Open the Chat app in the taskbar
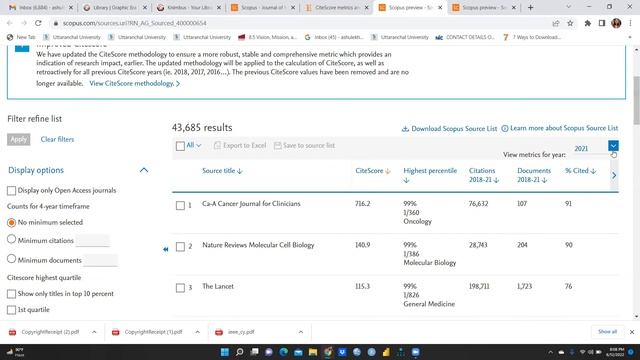Image resolution: width=640 pixels, height=360 pixels. click(x=269, y=352)
